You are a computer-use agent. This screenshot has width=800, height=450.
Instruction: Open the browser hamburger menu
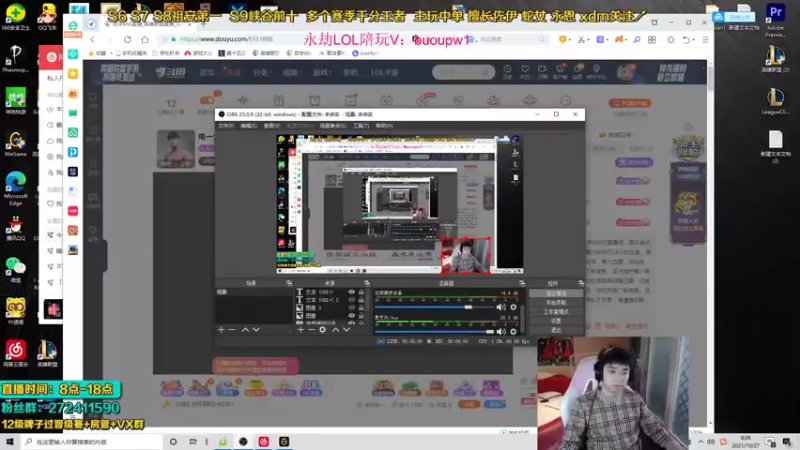coord(705,39)
